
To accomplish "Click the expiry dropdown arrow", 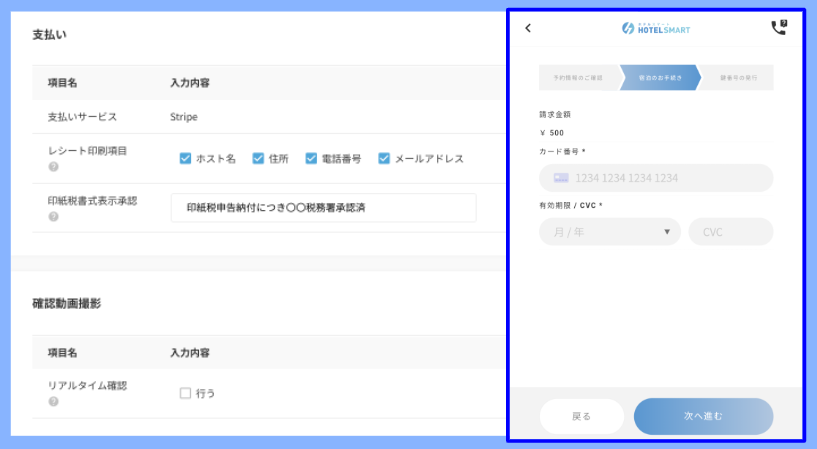I will tap(667, 232).
